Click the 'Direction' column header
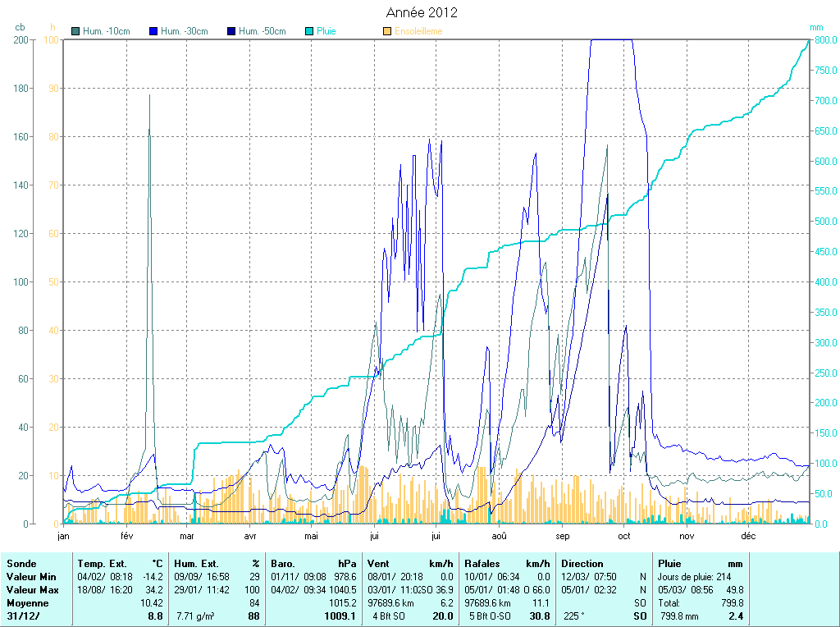Viewport: 840px width, 627px height. (x=582, y=564)
